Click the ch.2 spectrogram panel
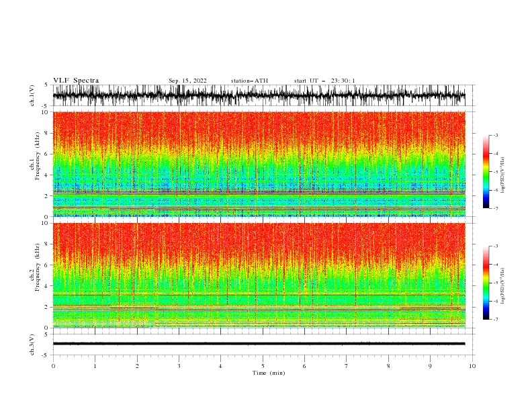Viewport: 532px width, 411px height. (x=259, y=275)
